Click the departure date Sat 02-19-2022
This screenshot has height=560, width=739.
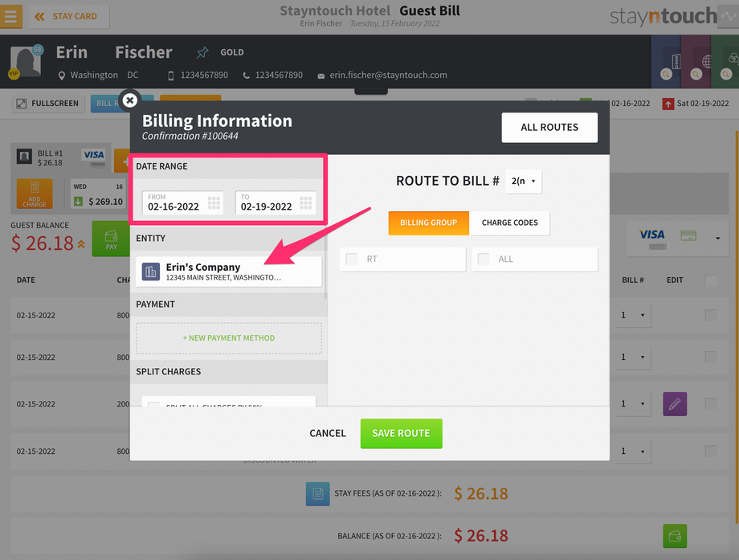pos(703,104)
